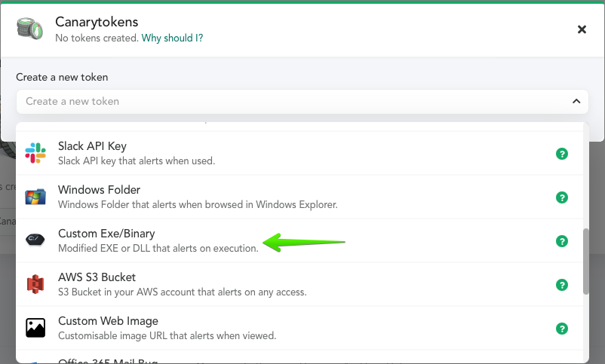Viewport: 605px width, 364px height.
Task: Open help for Custom Exe/Binary token
Action: [562, 241]
